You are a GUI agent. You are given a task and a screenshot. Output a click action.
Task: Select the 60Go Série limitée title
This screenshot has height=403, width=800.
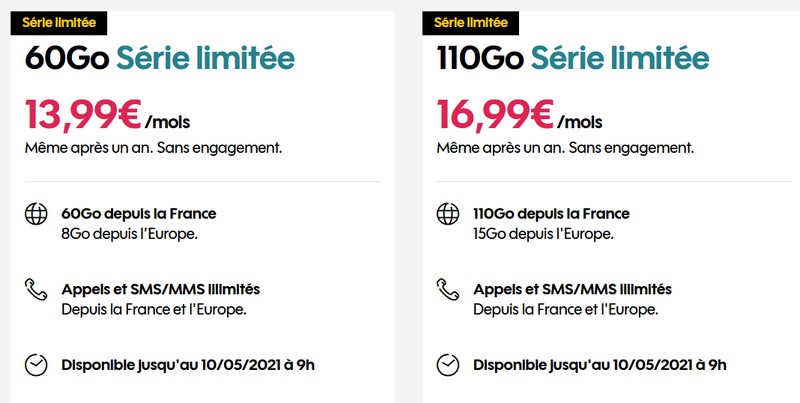(x=160, y=59)
